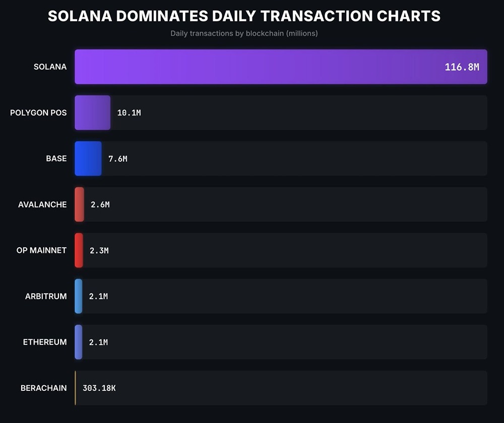This screenshot has height=423, width=504.
Task: Select the Polygon PoS bar
Action: [x=92, y=112]
